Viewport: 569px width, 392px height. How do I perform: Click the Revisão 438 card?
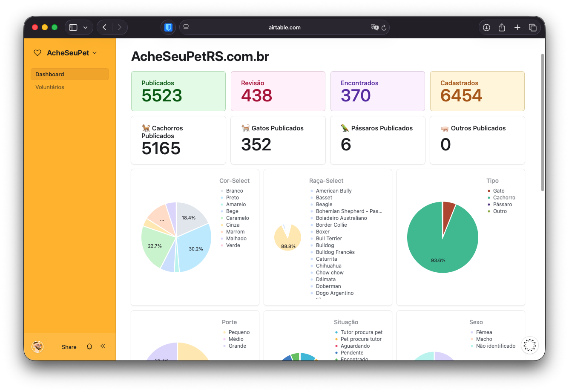click(x=278, y=91)
